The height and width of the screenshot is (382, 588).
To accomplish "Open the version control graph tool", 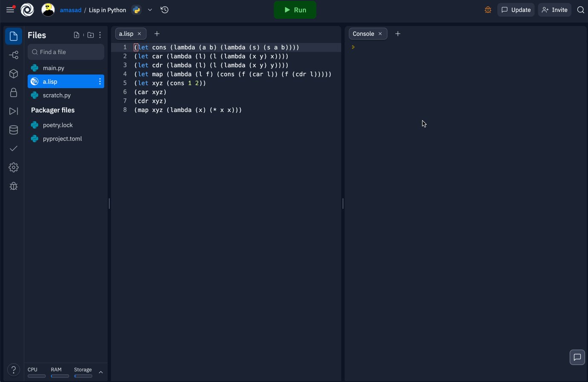I will 13,55.
